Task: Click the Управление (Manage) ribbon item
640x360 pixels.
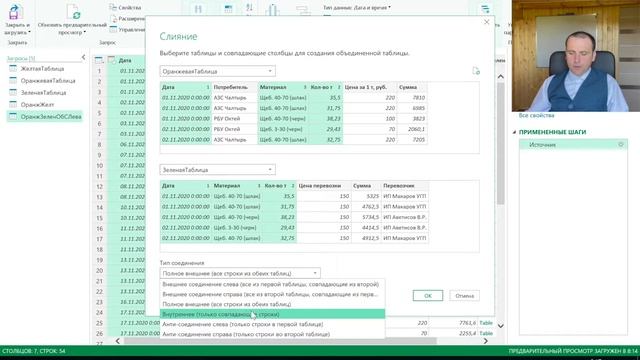Action: tap(127, 29)
